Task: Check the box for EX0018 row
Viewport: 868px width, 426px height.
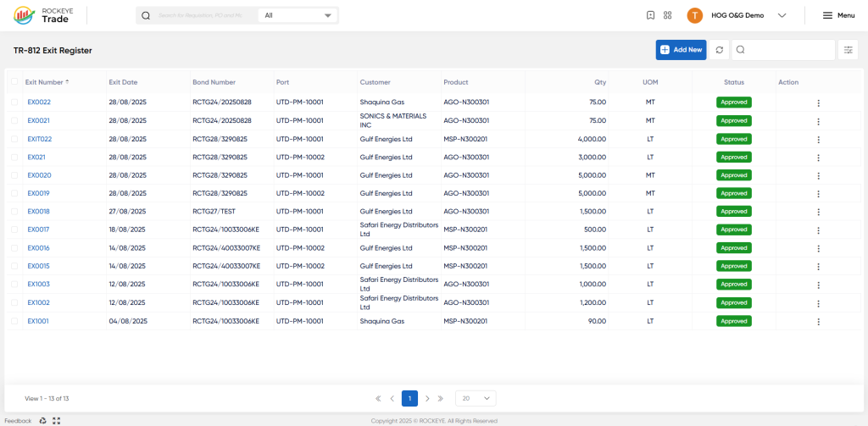Action: point(14,212)
